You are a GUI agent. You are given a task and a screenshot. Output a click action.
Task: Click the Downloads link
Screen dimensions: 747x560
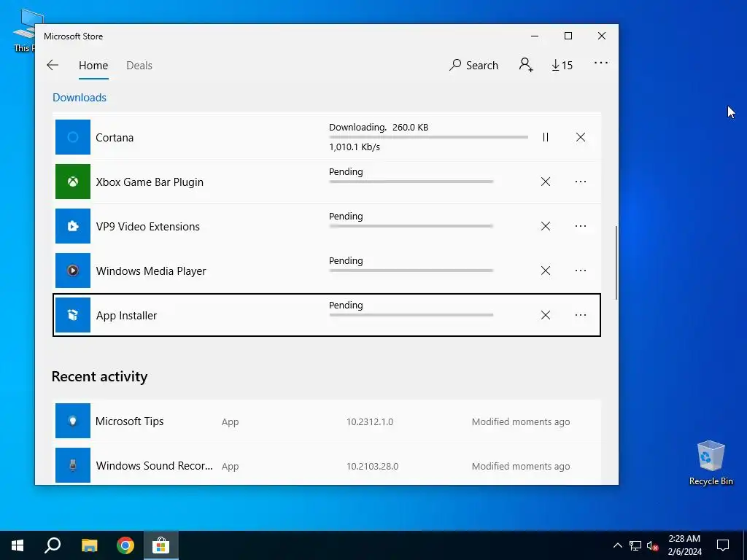[80, 98]
